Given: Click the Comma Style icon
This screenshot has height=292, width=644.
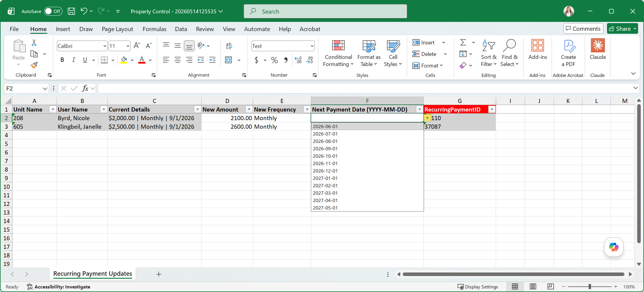Looking at the screenshot, I should click(x=286, y=60).
